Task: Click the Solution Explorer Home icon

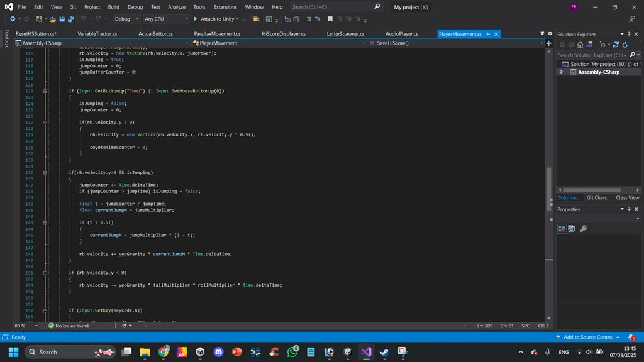Action: tap(580, 45)
